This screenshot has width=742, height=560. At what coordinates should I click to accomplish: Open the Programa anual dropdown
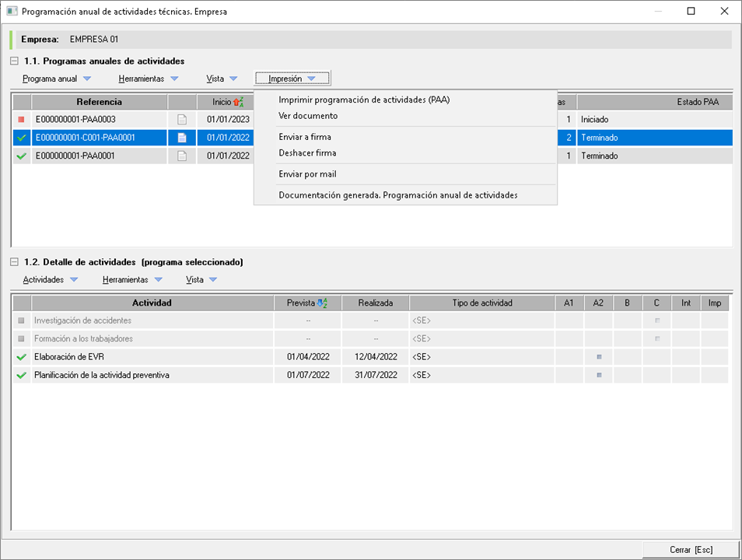pos(57,79)
